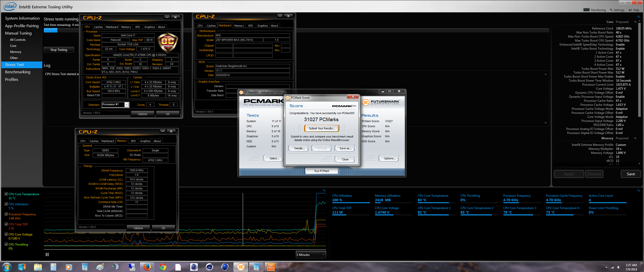Click blue wrench on monitor tiles panel
The height and width of the screenshot is (272, 644).
click(638, 190)
